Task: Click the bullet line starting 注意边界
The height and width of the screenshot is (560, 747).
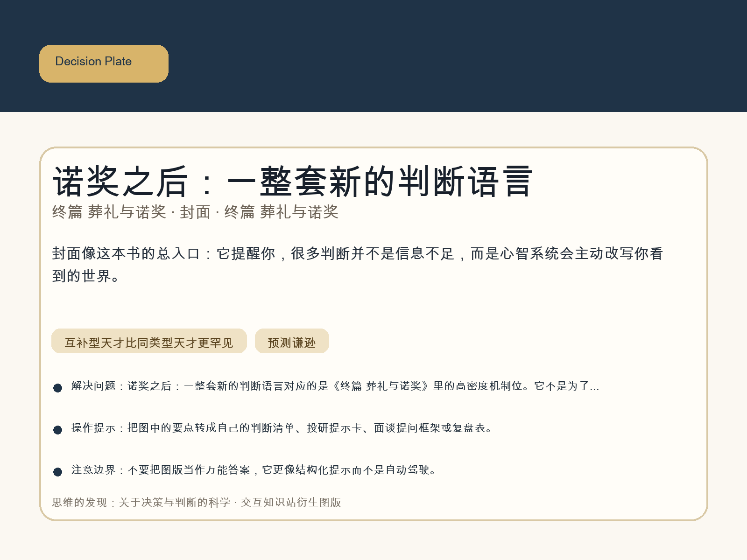Action: point(254,470)
